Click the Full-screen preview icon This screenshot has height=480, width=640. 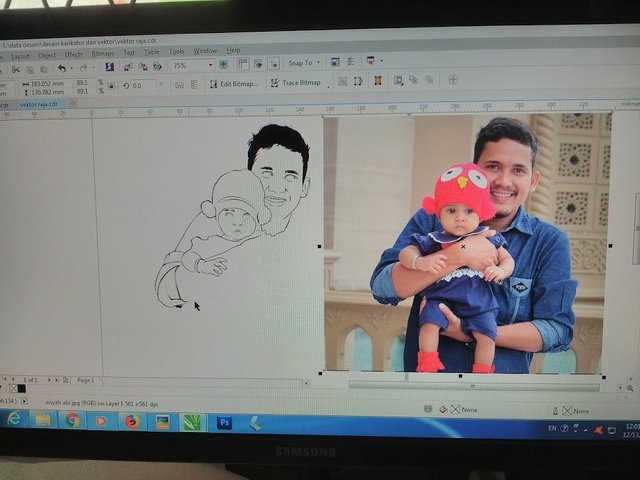tap(223, 64)
